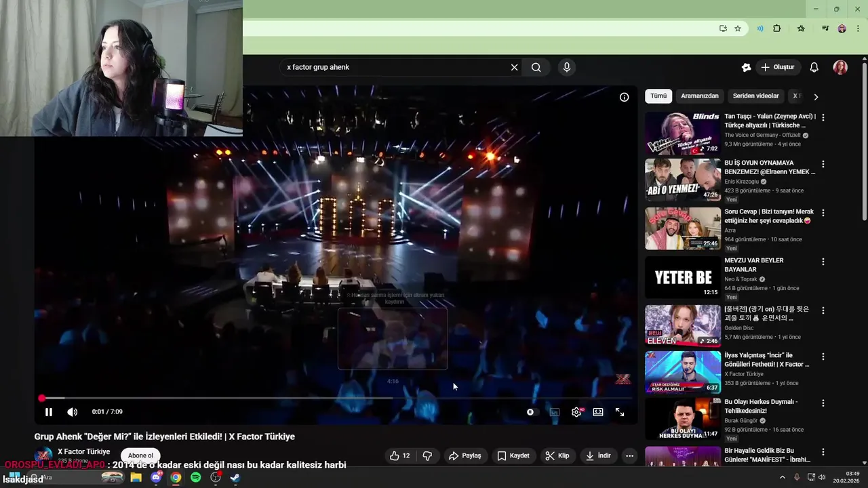The height and width of the screenshot is (488, 868).
Task: Open Chrome profile avatar
Action: (x=842, y=28)
